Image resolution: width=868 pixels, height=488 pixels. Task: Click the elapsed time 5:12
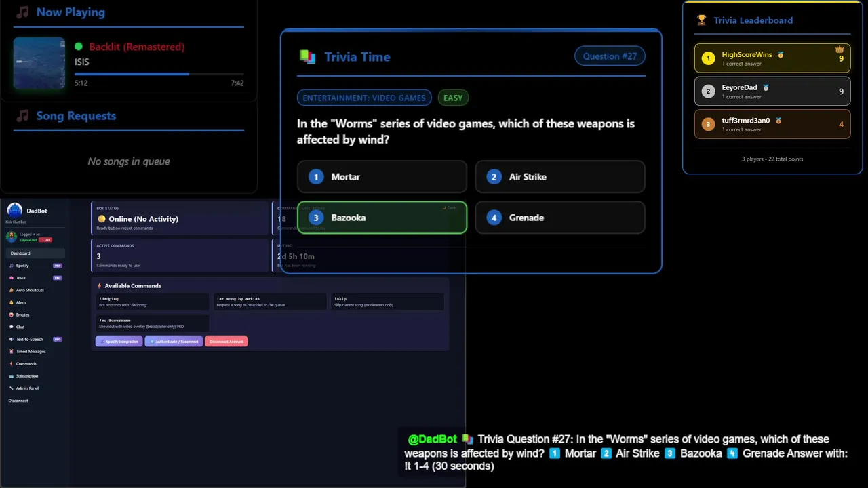(81, 83)
